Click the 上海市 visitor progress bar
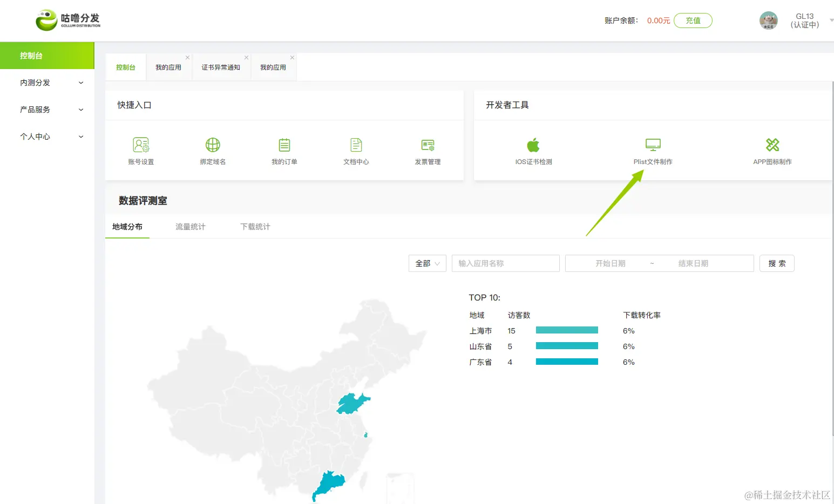The image size is (834, 504). click(x=567, y=330)
